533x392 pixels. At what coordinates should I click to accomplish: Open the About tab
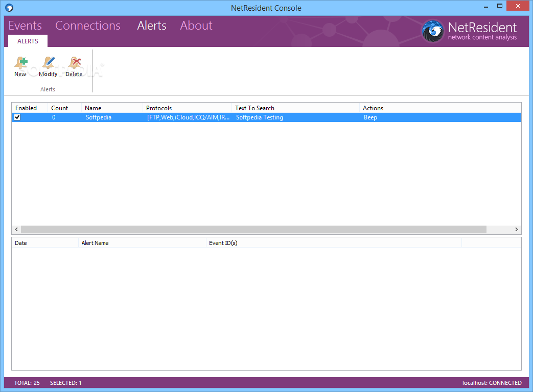tap(196, 26)
